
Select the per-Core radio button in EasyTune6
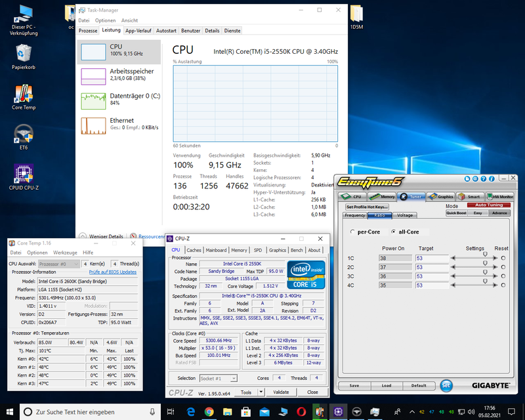pyautogui.click(x=352, y=232)
